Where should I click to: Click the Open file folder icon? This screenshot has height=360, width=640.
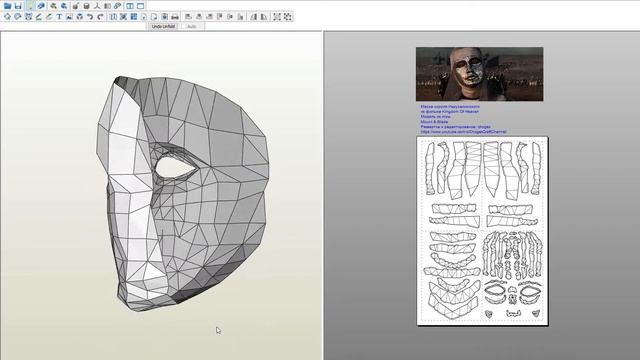click(7, 6)
